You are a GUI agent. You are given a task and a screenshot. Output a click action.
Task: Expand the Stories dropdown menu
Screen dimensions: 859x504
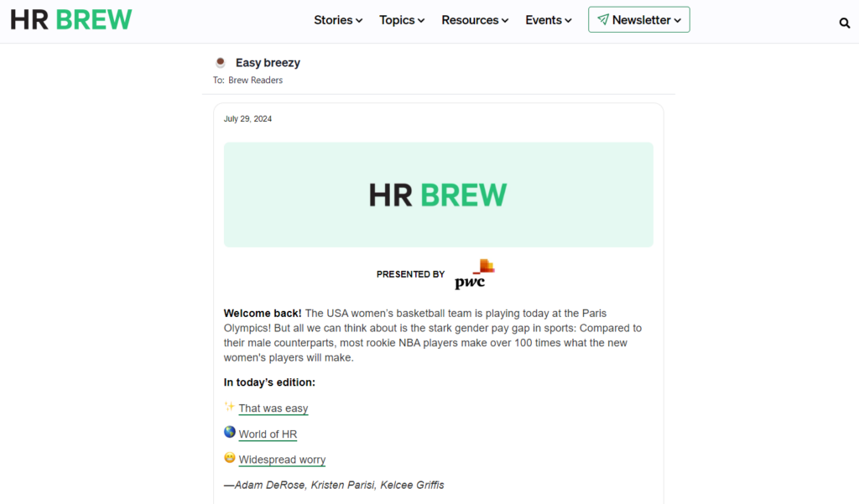(x=338, y=20)
